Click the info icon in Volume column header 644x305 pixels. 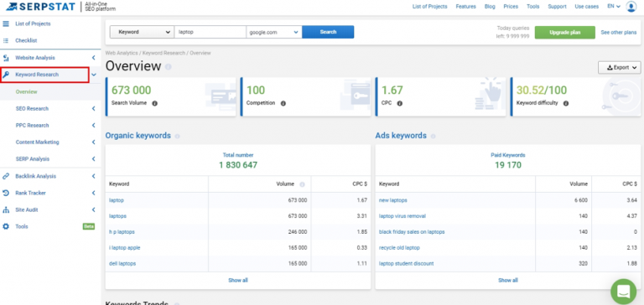pyautogui.click(x=302, y=184)
